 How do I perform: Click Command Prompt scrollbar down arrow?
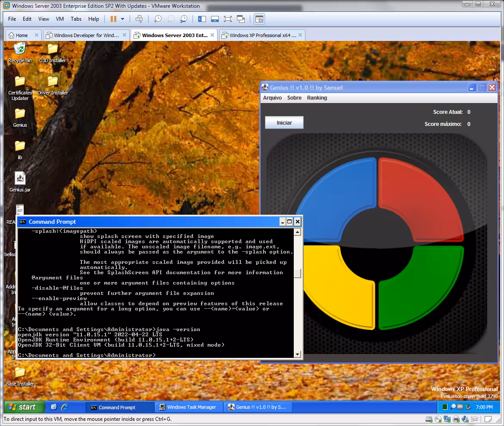[297, 354]
